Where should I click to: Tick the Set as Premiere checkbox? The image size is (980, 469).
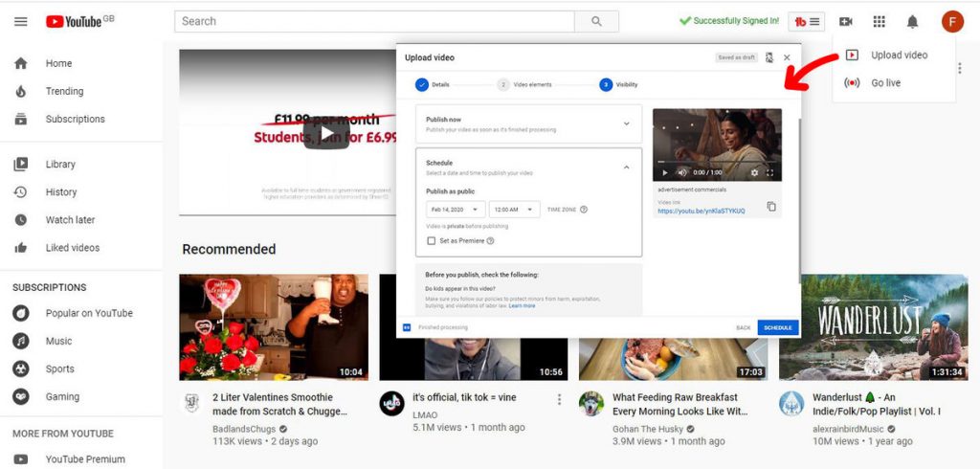431,241
